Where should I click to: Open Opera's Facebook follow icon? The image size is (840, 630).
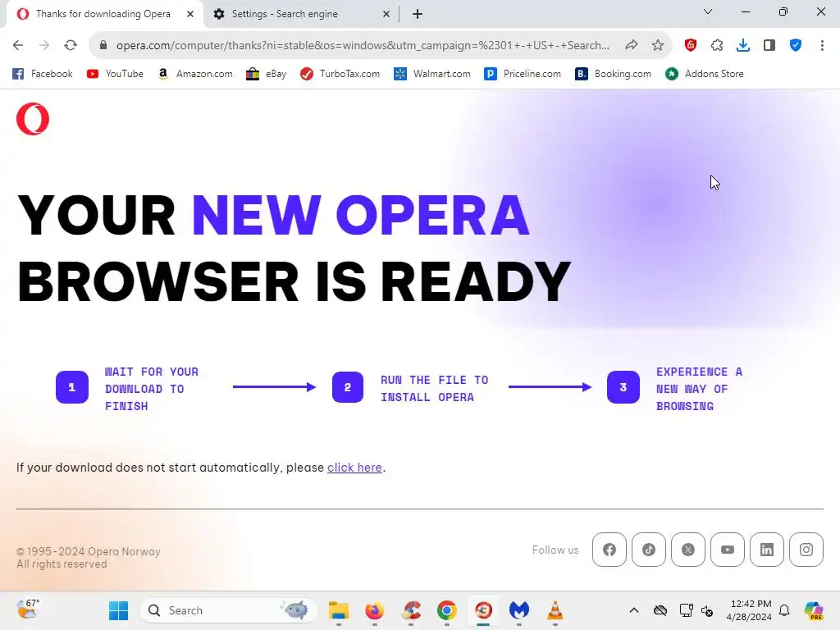coord(609,550)
